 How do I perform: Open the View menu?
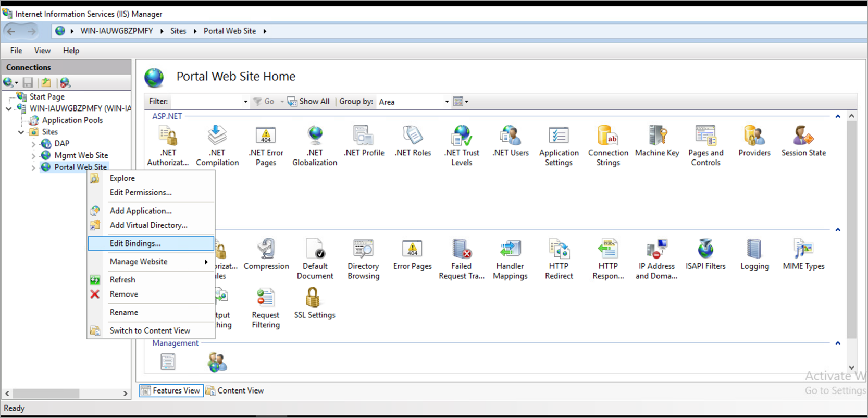coord(42,51)
